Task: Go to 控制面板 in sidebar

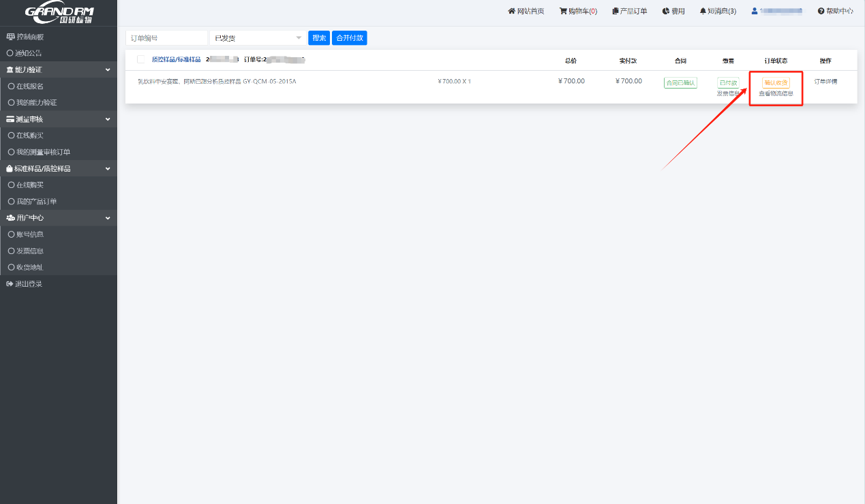Action: 30,37
